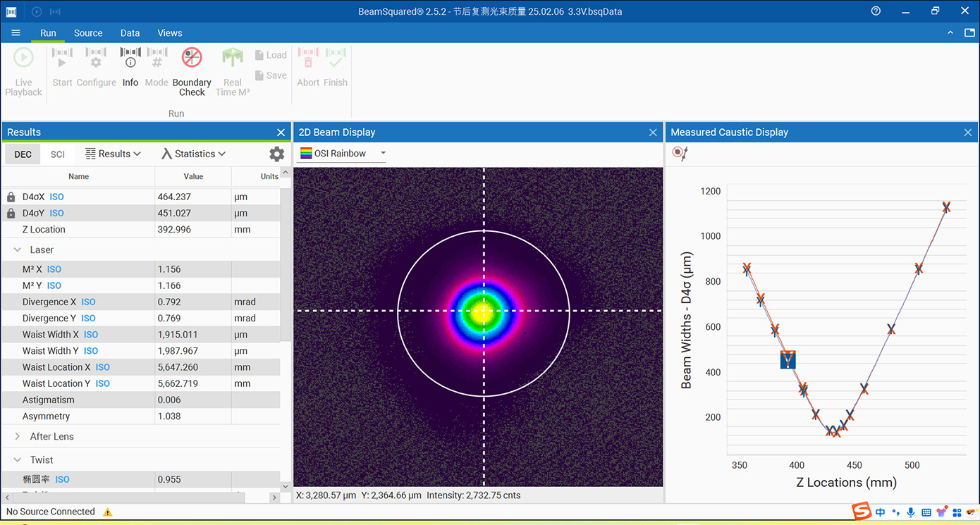Switch results to SCI notation
Viewport: 980px width, 525px height.
click(x=58, y=154)
